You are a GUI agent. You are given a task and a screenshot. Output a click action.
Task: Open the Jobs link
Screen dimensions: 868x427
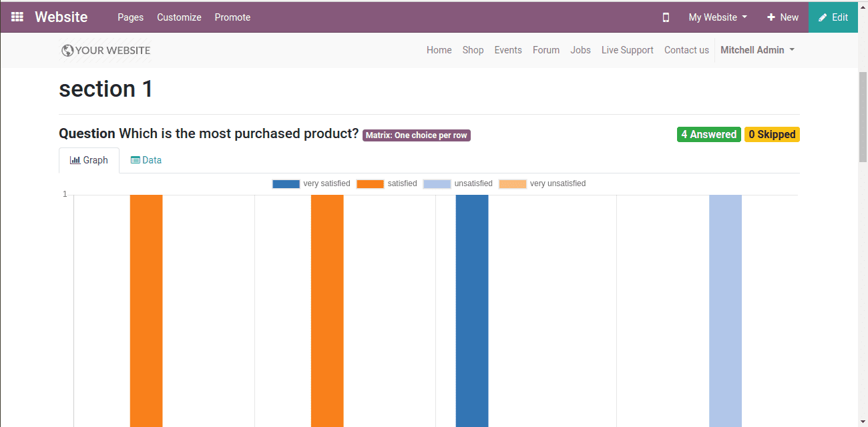pyautogui.click(x=580, y=50)
